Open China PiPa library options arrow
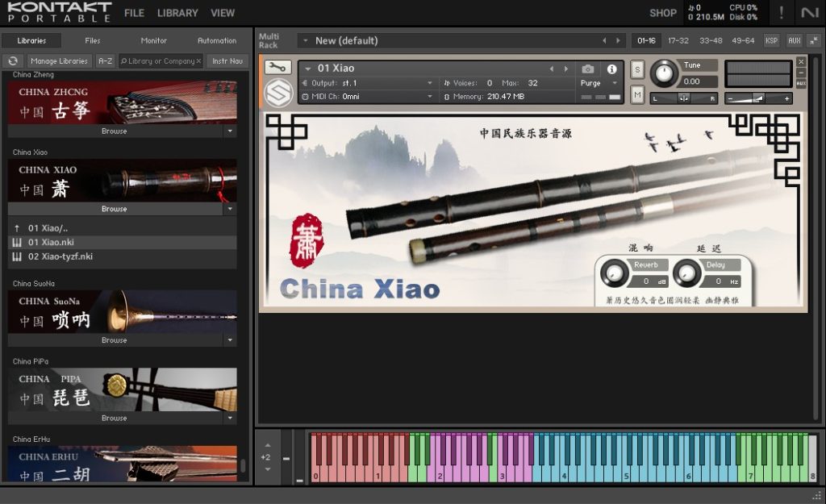 [230, 419]
